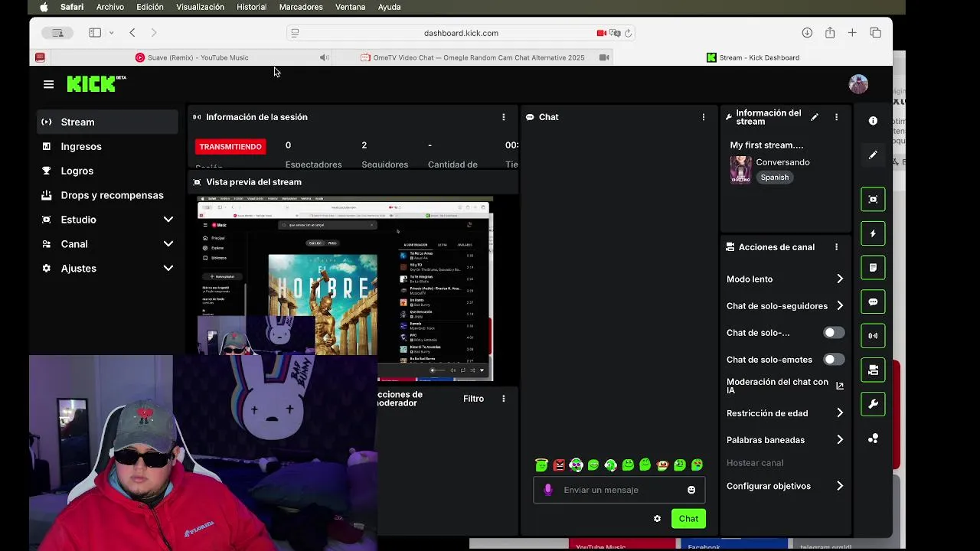The image size is (980, 551).
Task: Click the Filtro button
Action: pos(473,399)
